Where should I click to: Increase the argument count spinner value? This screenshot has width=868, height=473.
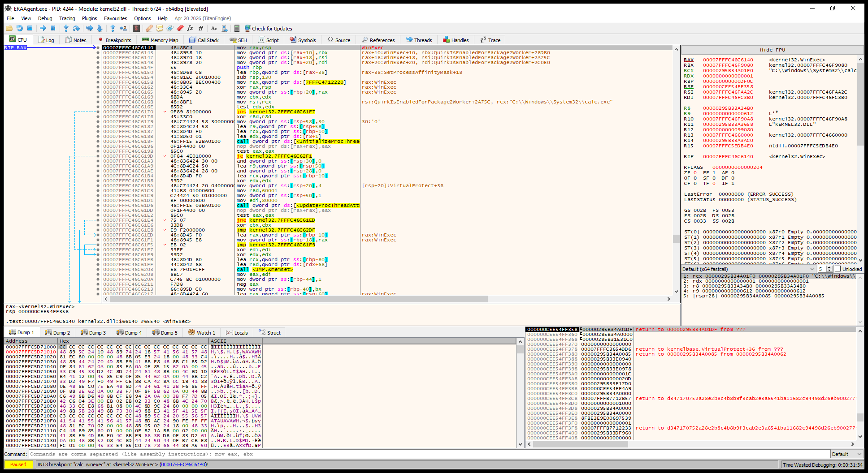point(829,267)
